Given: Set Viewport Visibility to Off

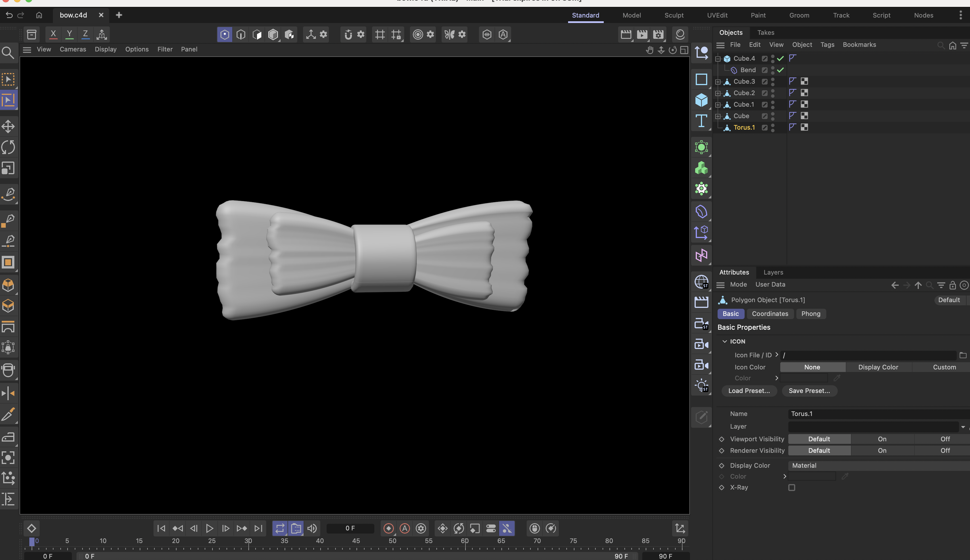Looking at the screenshot, I should click(x=945, y=439).
